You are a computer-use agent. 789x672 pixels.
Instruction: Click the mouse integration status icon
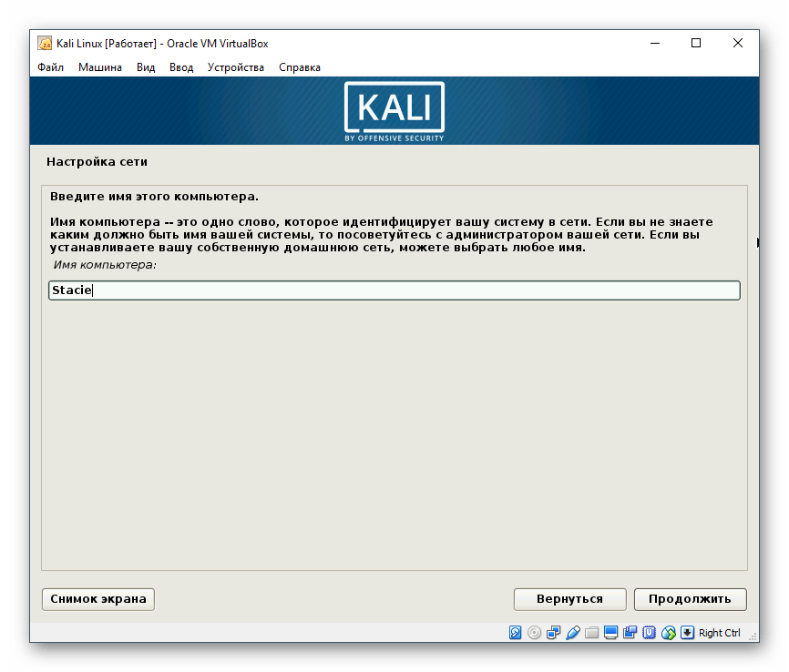[x=669, y=633]
